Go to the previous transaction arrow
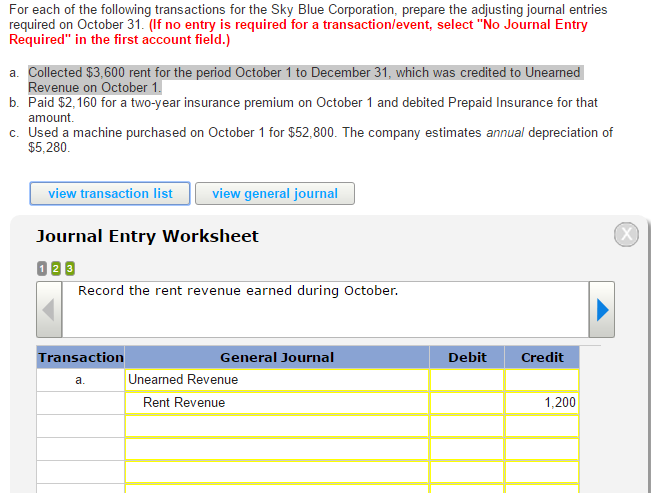The width and height of the screenshot is (651, 496). [x=49, y=310]
